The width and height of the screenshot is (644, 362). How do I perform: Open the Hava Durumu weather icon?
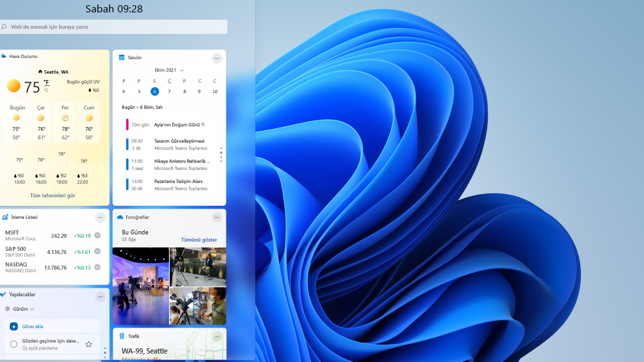(x=4, y=56)
